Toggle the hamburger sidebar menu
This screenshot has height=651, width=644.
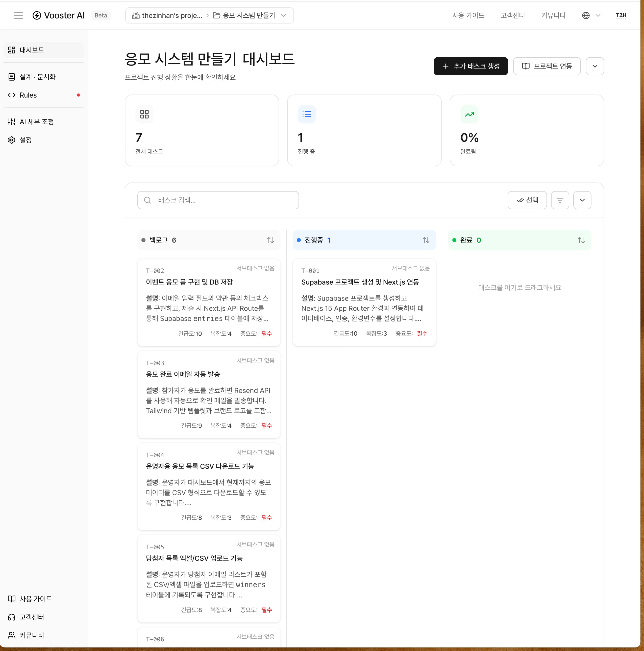pyautogui.click(x=18, y=15)
